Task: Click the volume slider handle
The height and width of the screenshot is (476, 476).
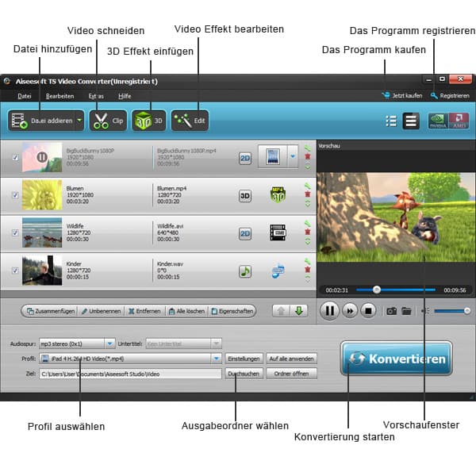Action: tap(467, 310)
